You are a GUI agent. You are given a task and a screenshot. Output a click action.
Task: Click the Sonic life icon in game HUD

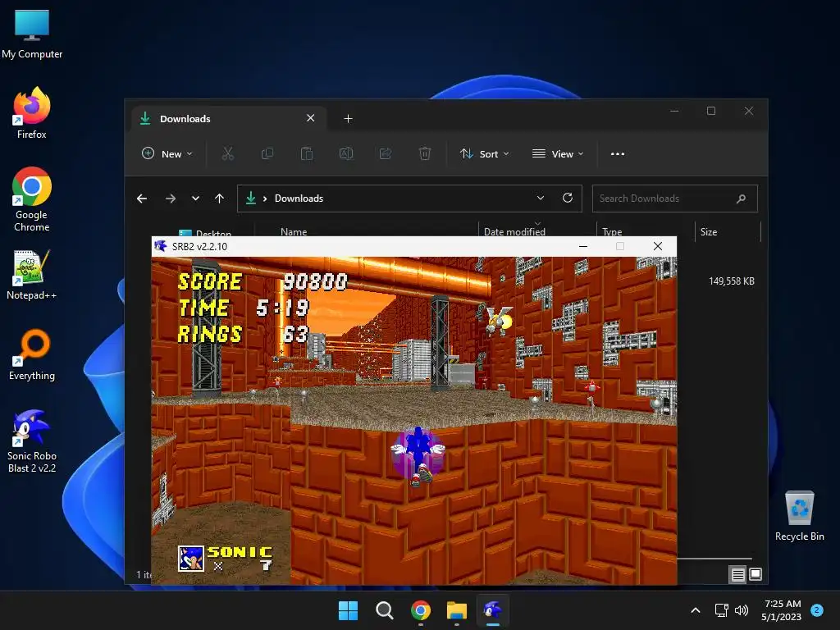pos(190,559)
